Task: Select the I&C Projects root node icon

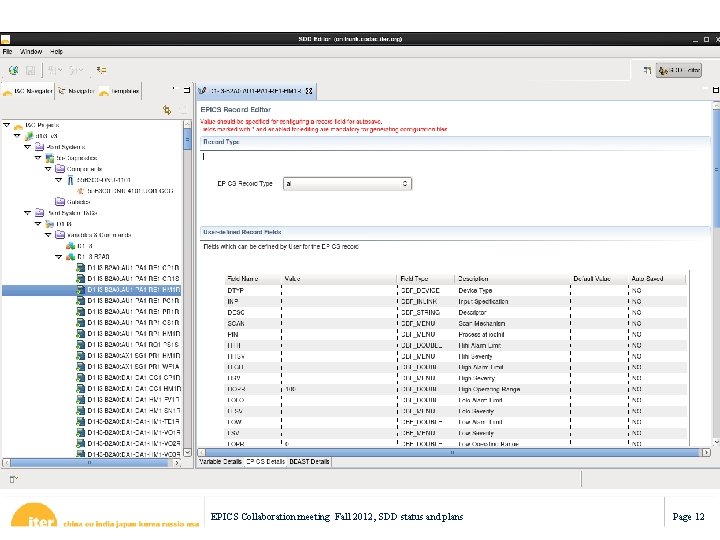Action: [18, 125]
